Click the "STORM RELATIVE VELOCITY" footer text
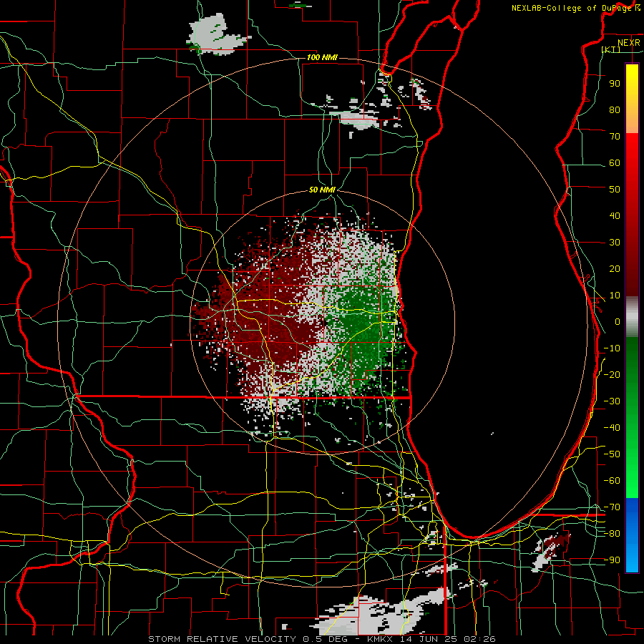The height and width of the screenshot is (644, 644). point(222,639)
